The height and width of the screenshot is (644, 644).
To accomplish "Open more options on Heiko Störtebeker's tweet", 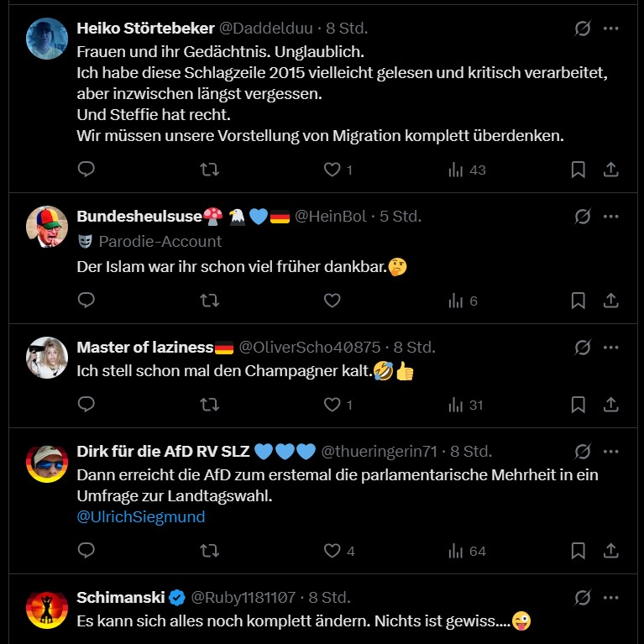I will pyautogui.click(x=611, y=28).
